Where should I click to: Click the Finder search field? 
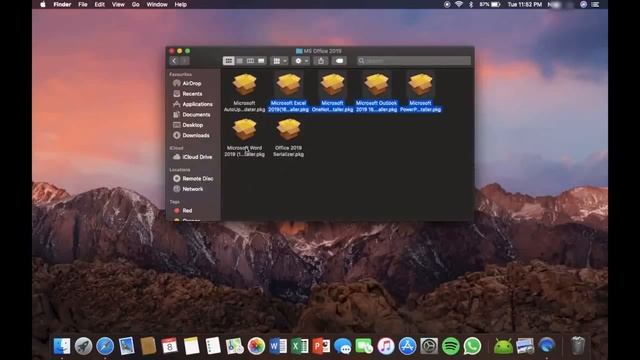(x=414, y=61)
